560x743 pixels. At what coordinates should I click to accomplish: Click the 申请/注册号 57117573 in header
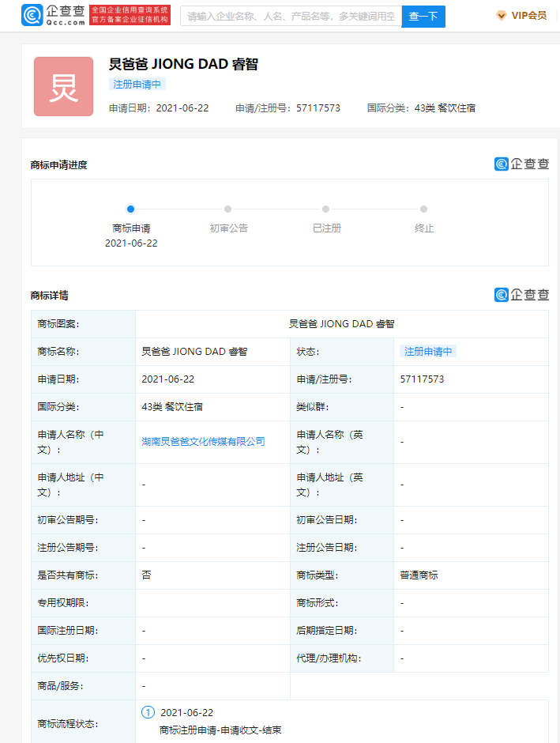pyautogui.click(x=288, y=108)
